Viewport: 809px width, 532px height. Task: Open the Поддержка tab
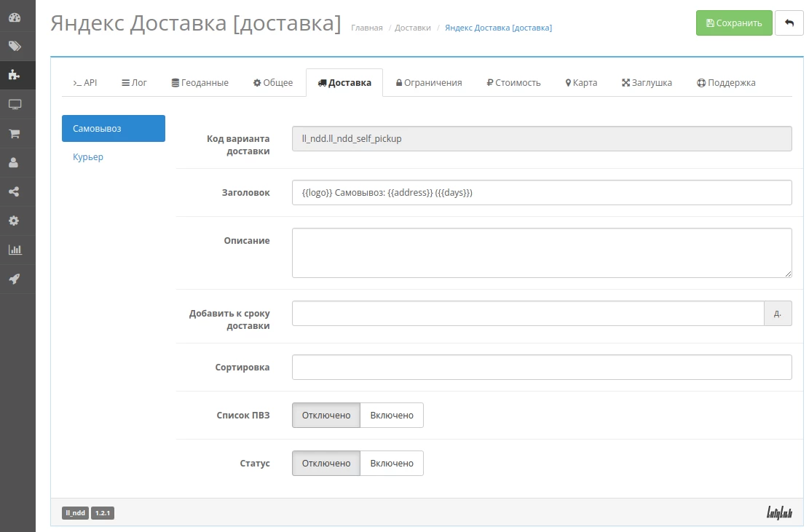point(726,82)
